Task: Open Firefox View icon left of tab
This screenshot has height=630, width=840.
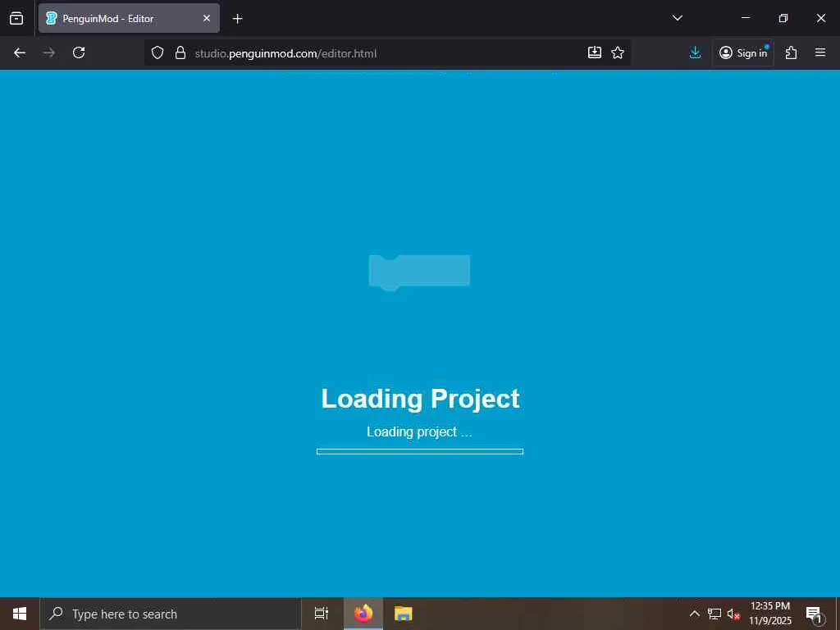Action: [x=16, y=18]
